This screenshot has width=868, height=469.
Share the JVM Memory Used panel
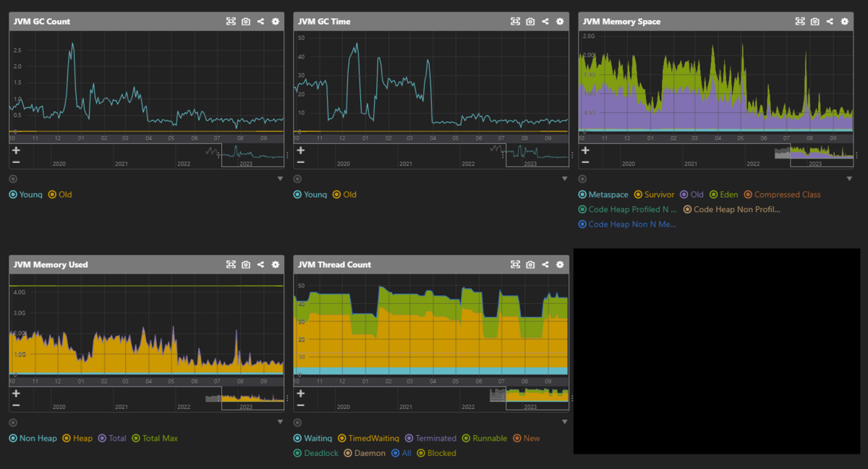(x=260, y=265)
